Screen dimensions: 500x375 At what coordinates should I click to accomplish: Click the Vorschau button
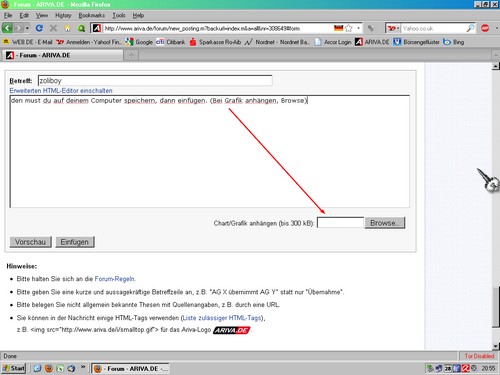pos(30,242)
